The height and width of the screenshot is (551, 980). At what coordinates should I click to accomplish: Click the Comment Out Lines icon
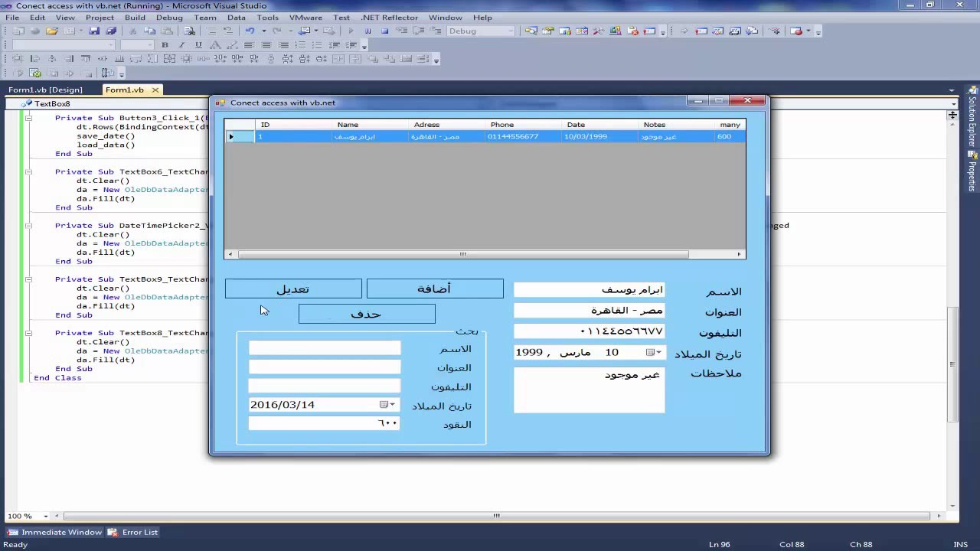point(211,31)
